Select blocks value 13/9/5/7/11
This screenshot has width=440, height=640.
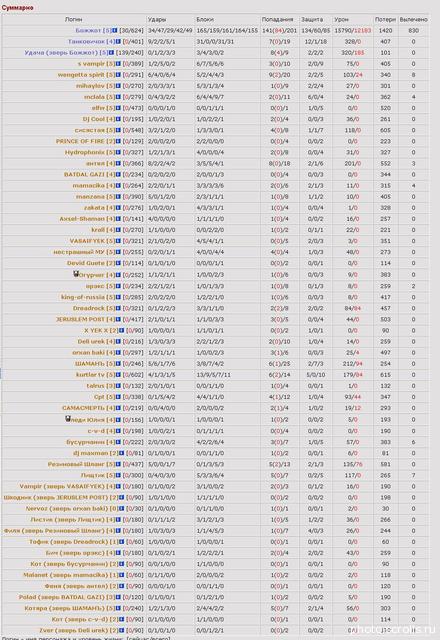click(213, 375)
